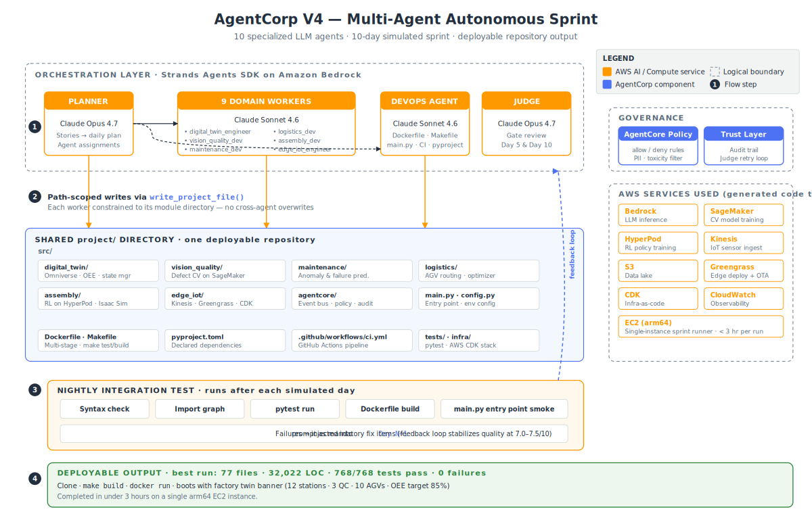Viewport: 812px width, 520px height.
Task: Click the step 1 circle beside the Planner box
Action: 35,126
